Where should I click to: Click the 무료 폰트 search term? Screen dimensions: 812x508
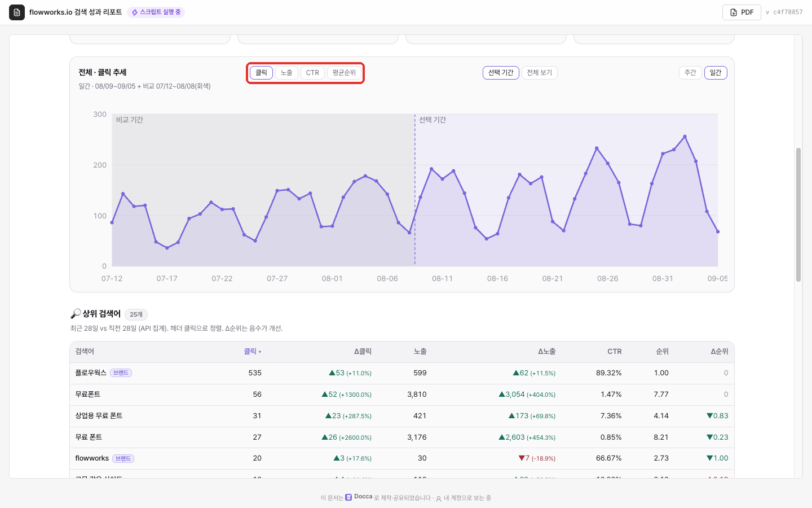pos(89,437)
